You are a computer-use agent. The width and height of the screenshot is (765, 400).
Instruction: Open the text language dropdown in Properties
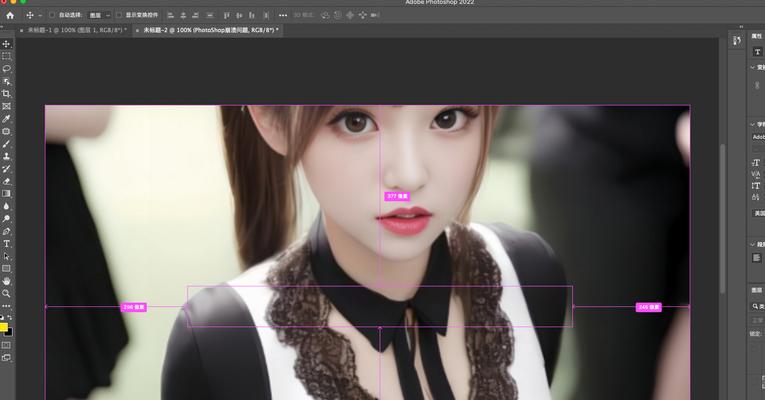tap(759, 213)
